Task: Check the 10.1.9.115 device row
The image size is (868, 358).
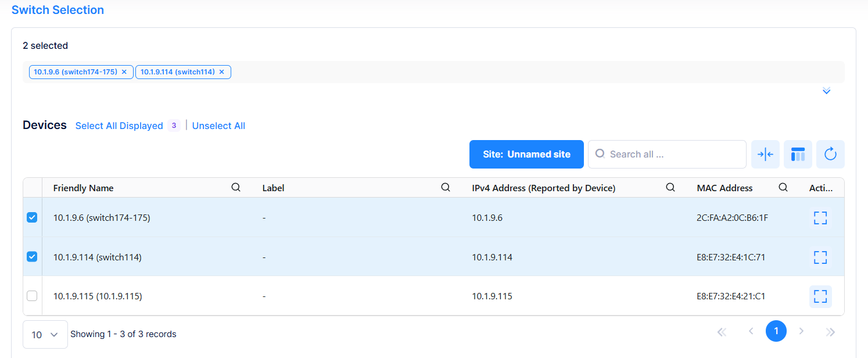Action: click(32, 295)
